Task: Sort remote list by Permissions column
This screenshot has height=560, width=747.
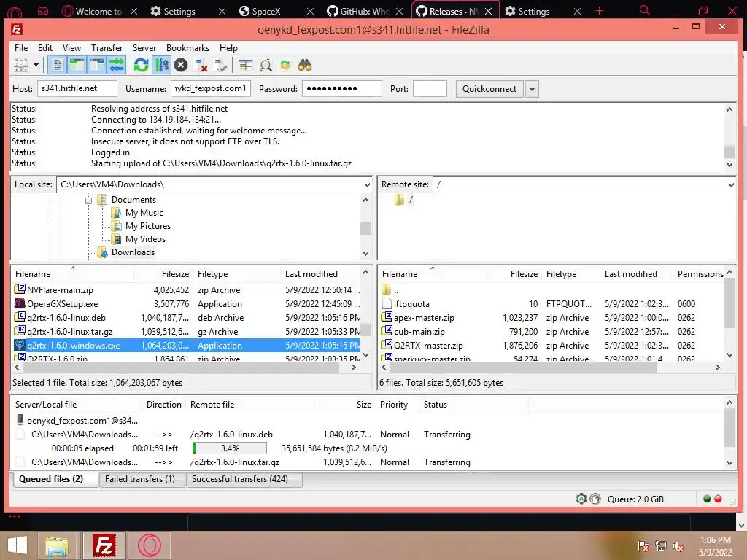Action: click(x=700, y=274)
